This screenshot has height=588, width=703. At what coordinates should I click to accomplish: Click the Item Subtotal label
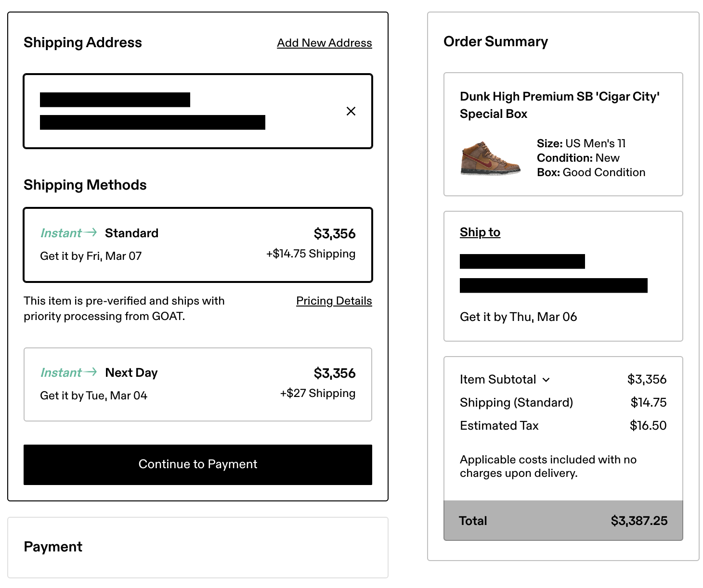click(497, 380)
